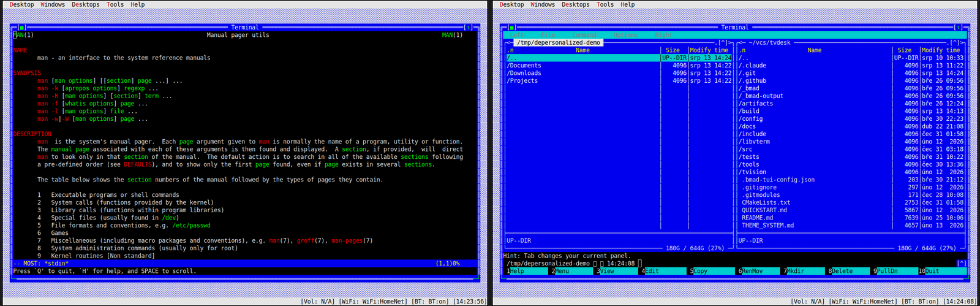Toggle .n sort indicator in ~/vcs/tvdesk panel

(742, 50)
